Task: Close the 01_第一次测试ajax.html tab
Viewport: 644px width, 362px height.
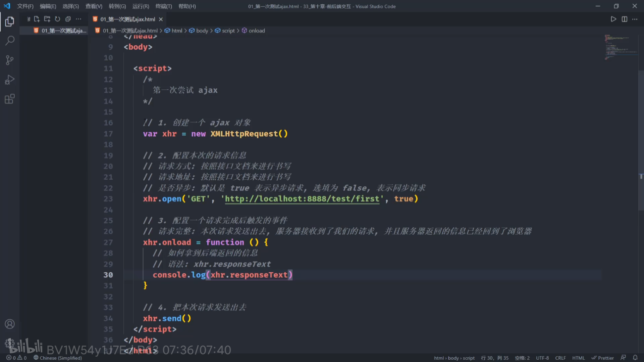Action: point(161,19)
